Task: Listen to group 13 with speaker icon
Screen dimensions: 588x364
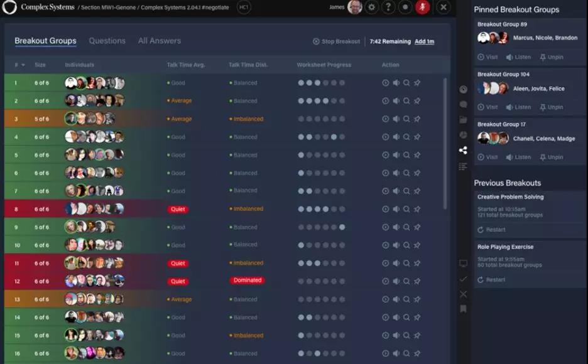Action: [x=396, y=299]
